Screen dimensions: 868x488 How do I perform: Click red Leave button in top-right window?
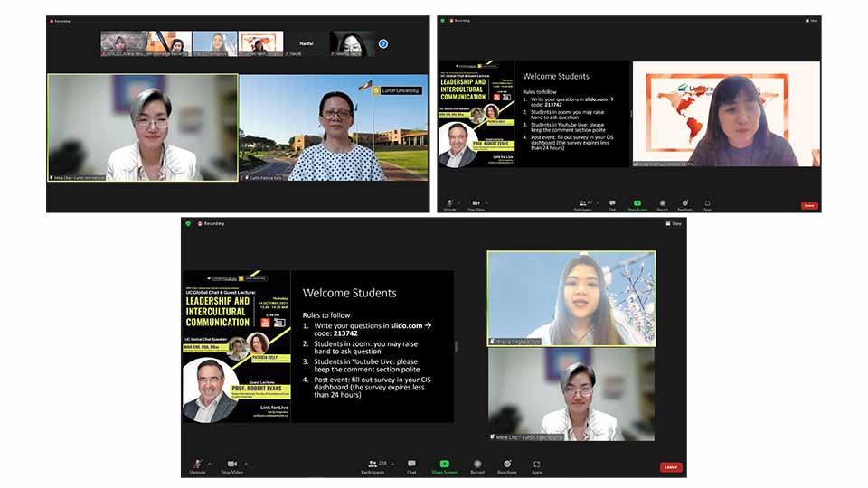pos(809,206)
